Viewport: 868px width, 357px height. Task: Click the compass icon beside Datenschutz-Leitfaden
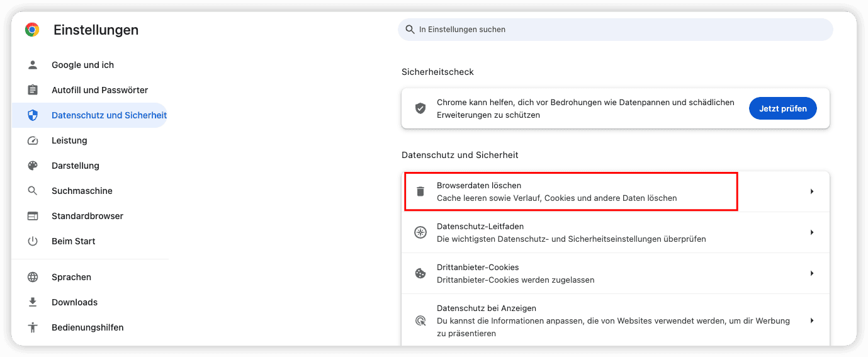pos(420,232)
